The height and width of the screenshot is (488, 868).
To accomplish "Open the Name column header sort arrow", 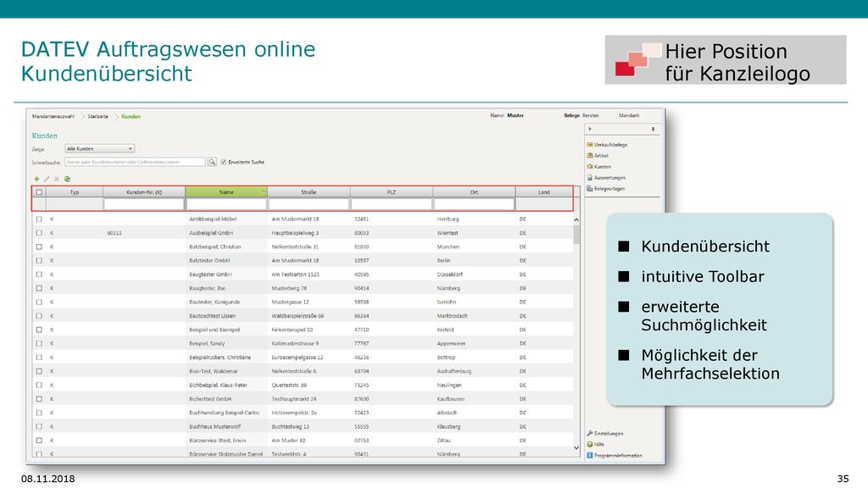I will [x=263, y=192].
